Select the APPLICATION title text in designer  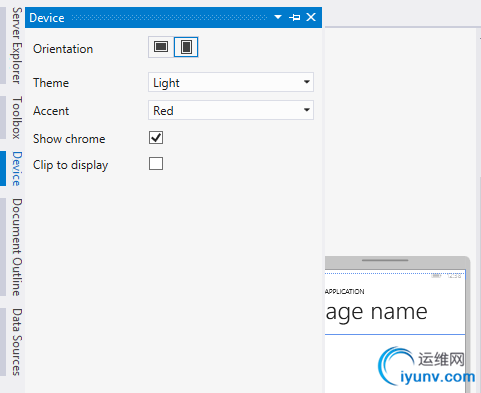(x=345, y=291)
